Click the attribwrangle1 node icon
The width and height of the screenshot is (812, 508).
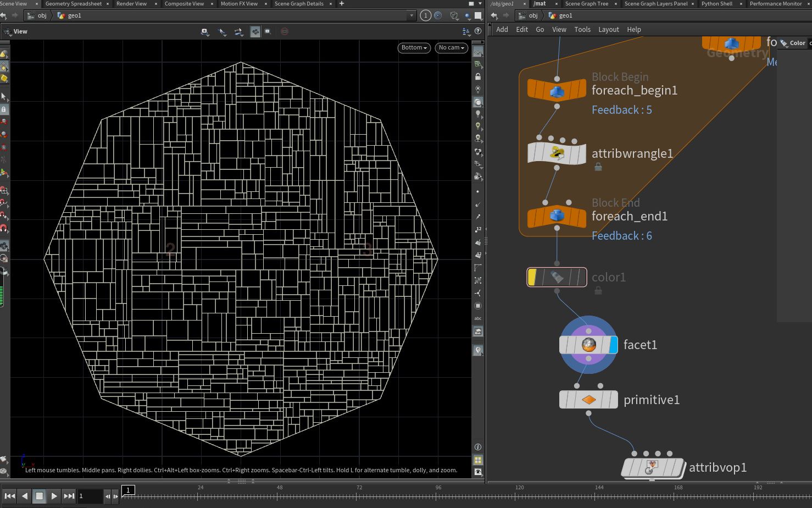click(557, 153)
